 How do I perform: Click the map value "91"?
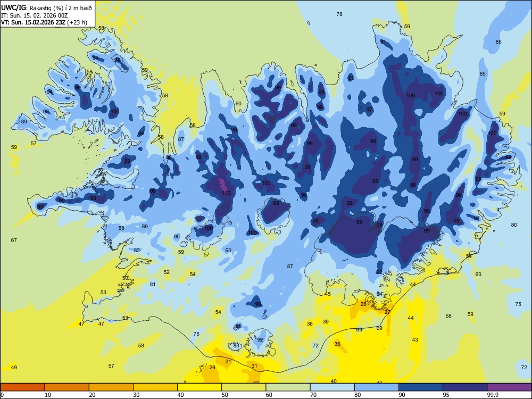point(383,42)
